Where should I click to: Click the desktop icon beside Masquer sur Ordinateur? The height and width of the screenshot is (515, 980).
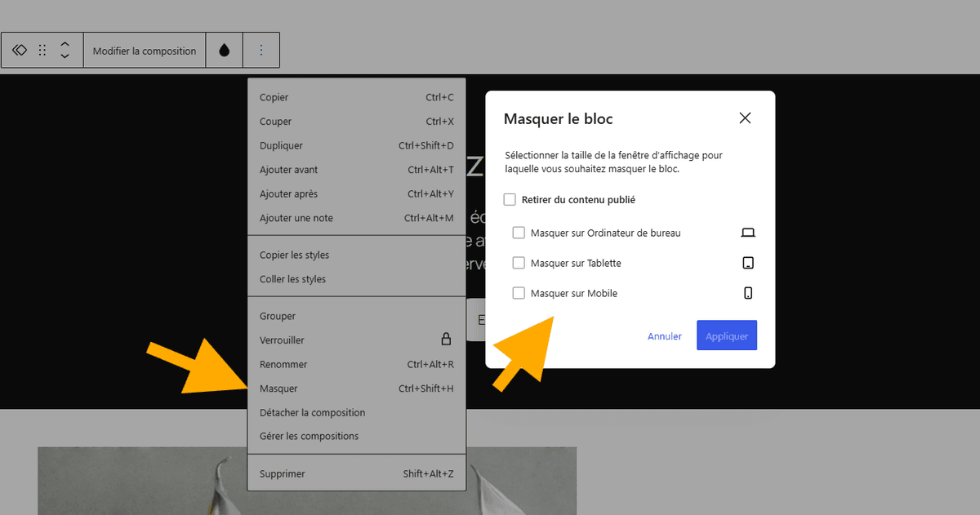tap(747, 233)
